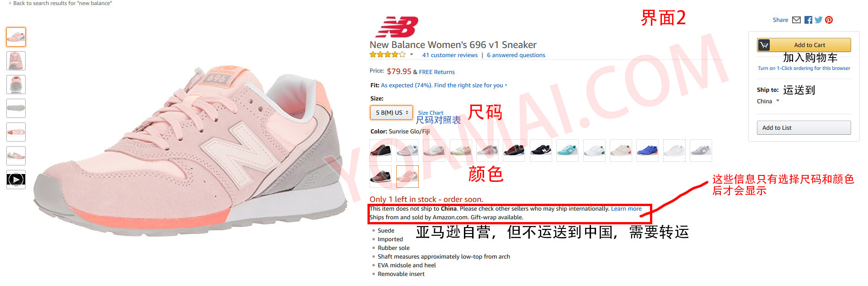Image resolution: width=868 pixels, height=286 pixels.
Task: Turn on 1-Click ordering for this browser
Action: (804, 68)
